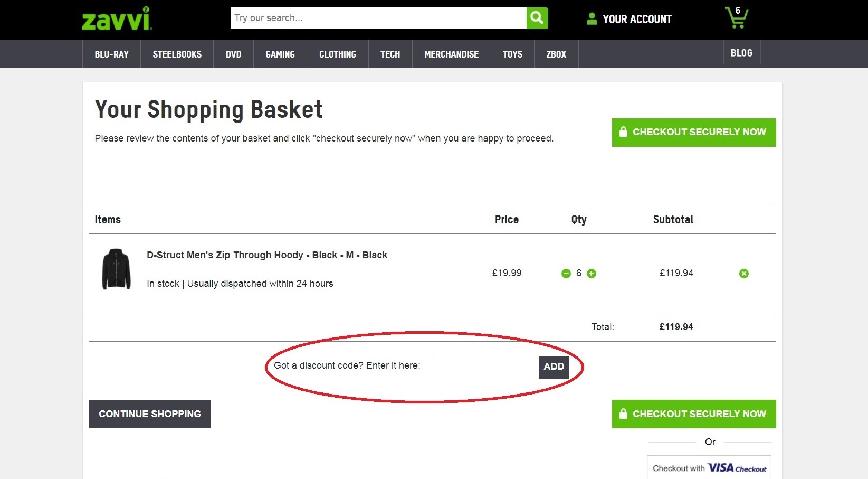Click the green search magnifier button
This screenshot has height=479, width=868.
click(x=537, y=18)
